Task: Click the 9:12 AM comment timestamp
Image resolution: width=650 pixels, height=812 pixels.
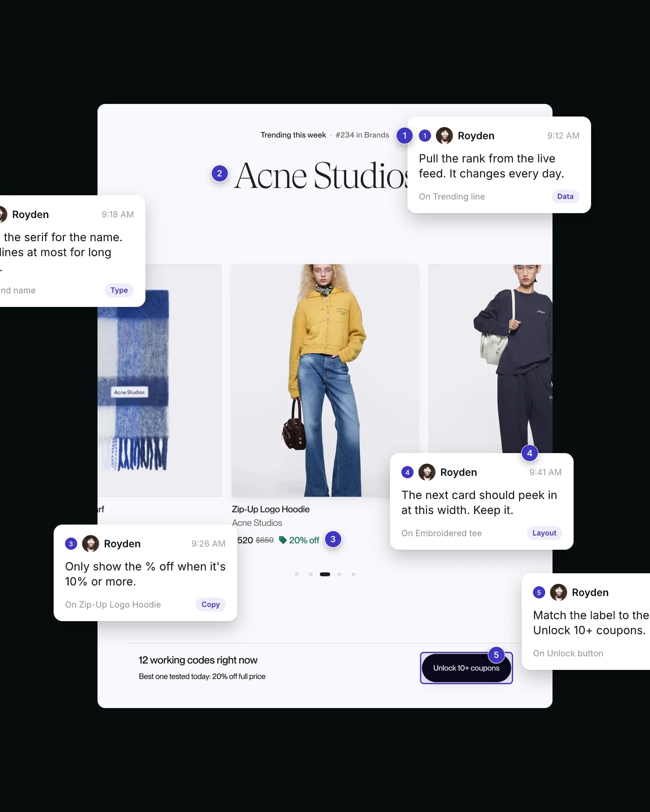Action: pyautogui.click(x=563, y=136)
